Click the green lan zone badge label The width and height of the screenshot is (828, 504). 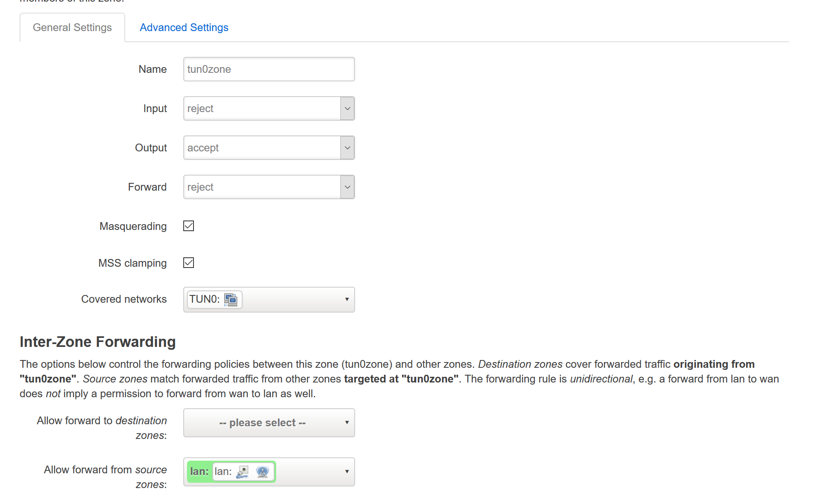(199, 472)
